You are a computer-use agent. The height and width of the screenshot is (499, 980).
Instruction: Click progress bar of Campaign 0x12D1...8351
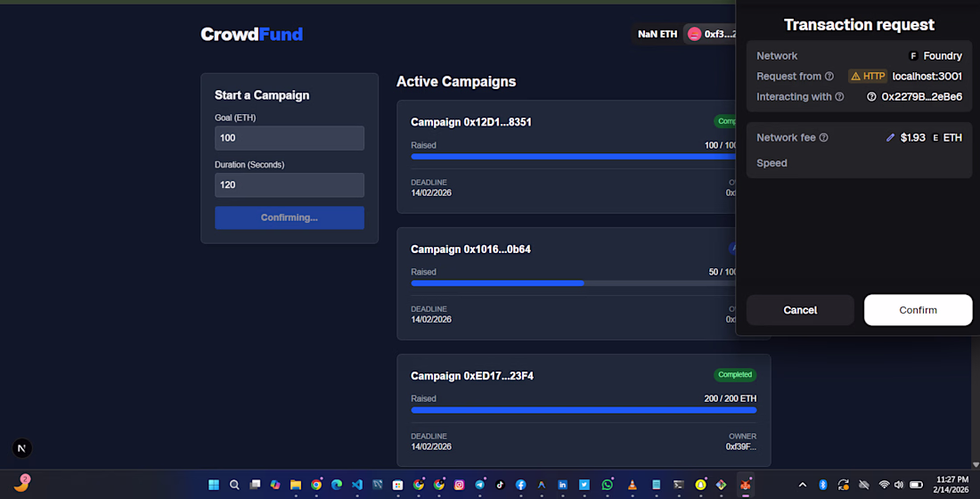click(573, 157)
